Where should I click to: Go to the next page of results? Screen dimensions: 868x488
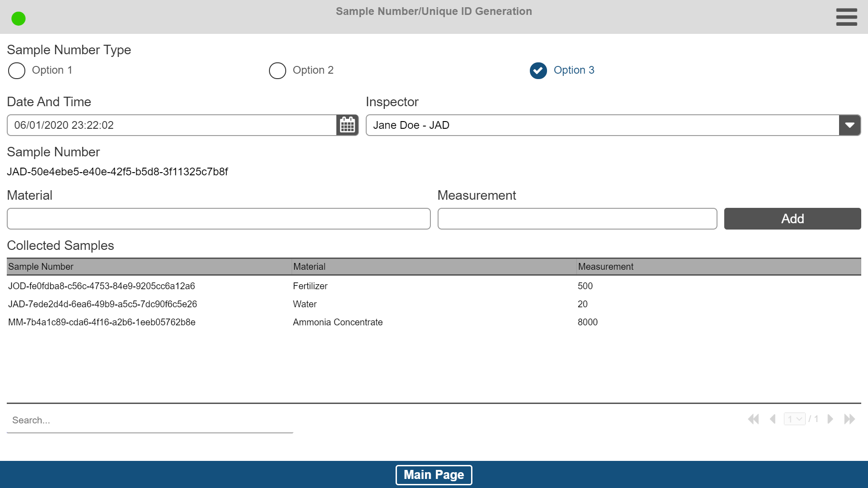tap(830, 419)
